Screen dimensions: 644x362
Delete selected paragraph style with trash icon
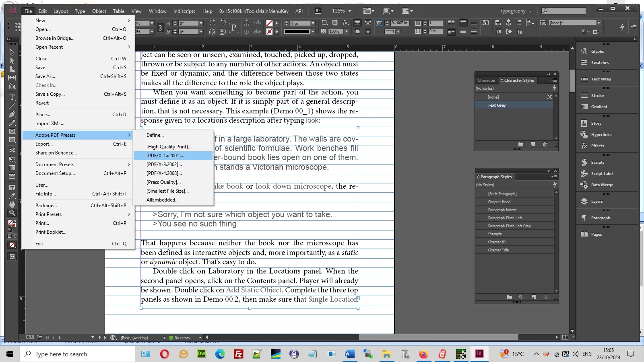(545, 297)
